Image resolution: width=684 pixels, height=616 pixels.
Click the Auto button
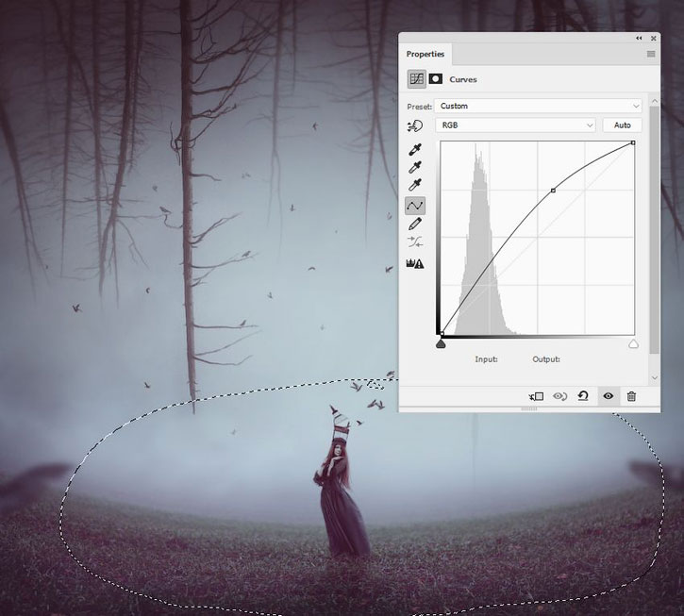(622, 125)
